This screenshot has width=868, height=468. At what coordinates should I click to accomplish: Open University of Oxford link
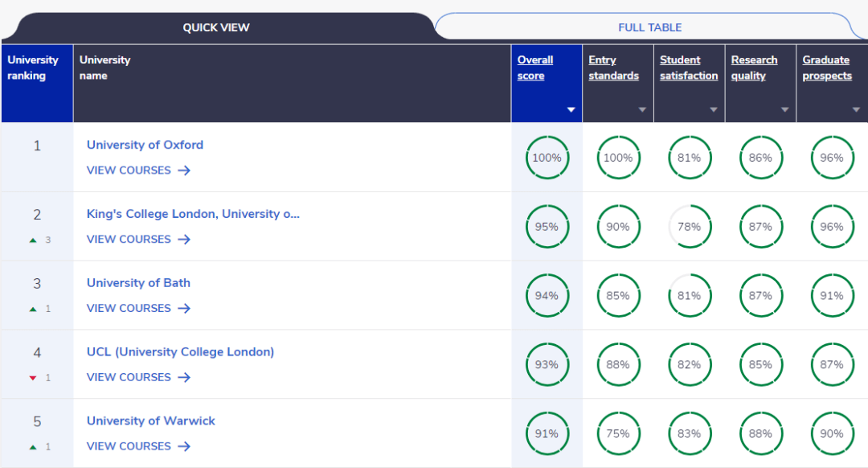point(145,145)
